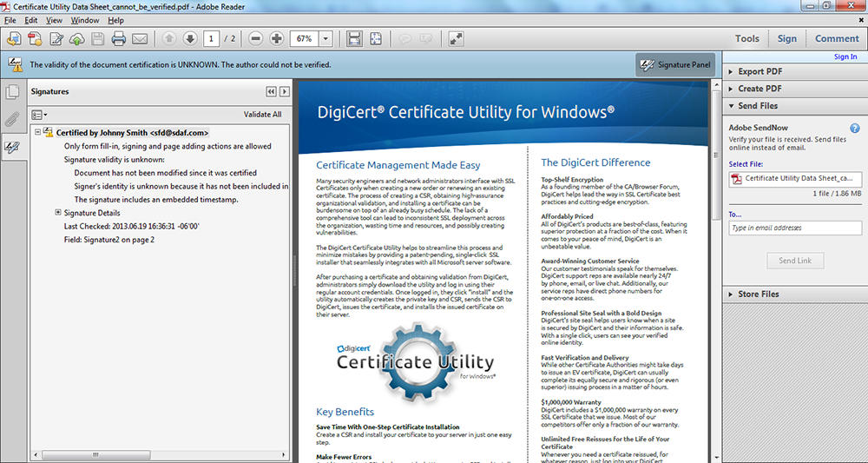Select the Certificate Utility Data Sheet file entry
The width and height of the screenshot is (868, 463).
[x=795, y=178]
